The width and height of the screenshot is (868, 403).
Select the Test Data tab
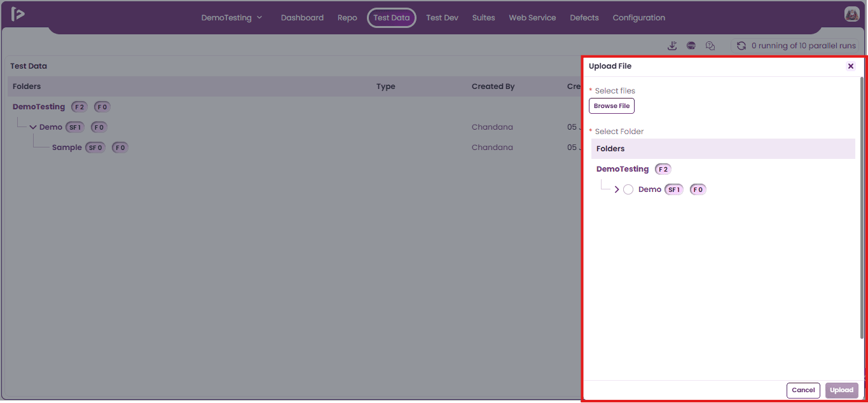(x=392, y=18)
